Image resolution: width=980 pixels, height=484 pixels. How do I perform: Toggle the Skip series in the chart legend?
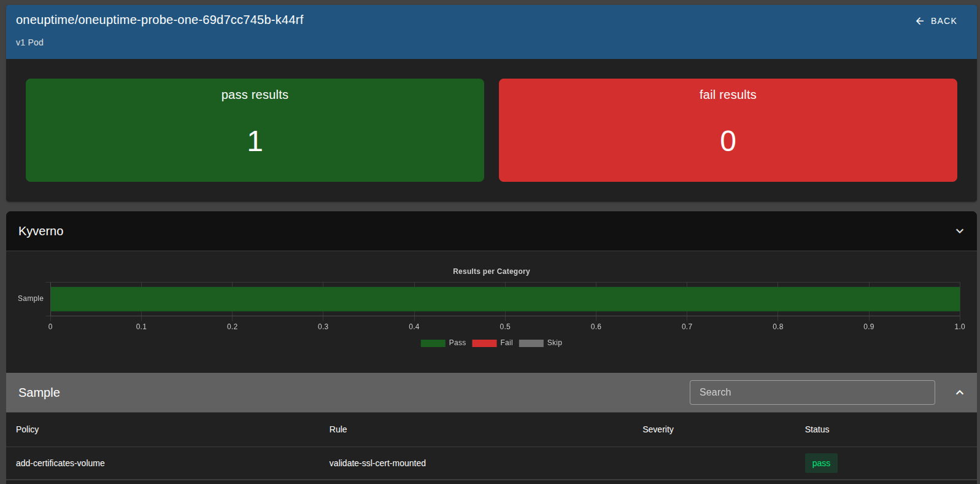pos(541,343)
